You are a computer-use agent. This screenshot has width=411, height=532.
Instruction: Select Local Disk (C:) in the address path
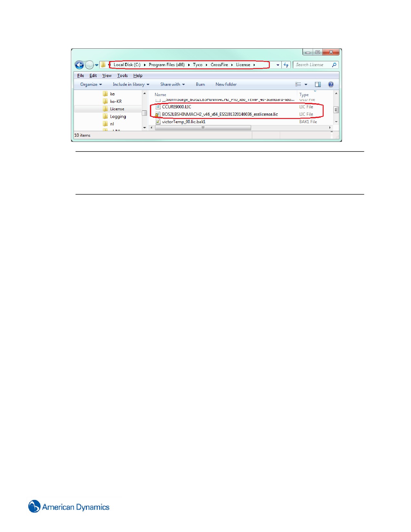pyautogui.click(x=127, y=65)
